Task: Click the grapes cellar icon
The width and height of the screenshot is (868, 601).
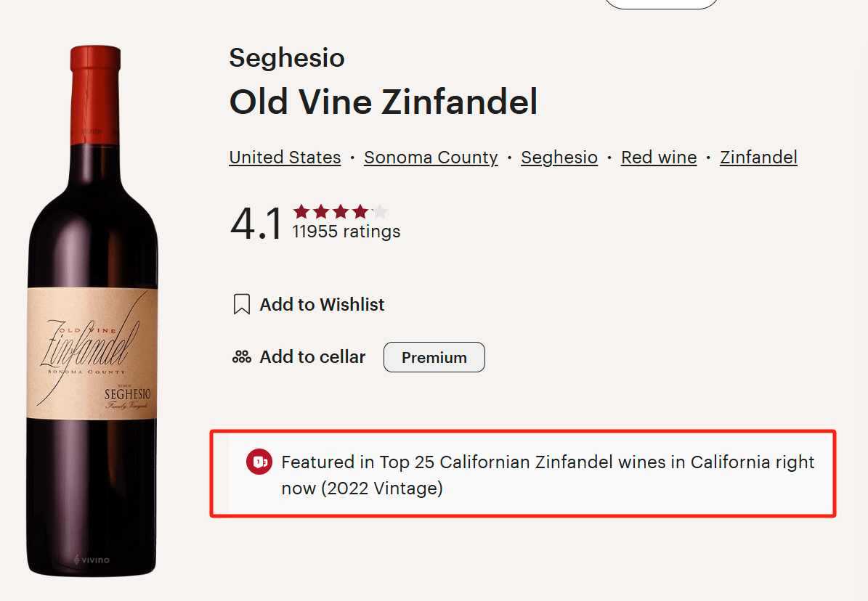Action: 241,357
